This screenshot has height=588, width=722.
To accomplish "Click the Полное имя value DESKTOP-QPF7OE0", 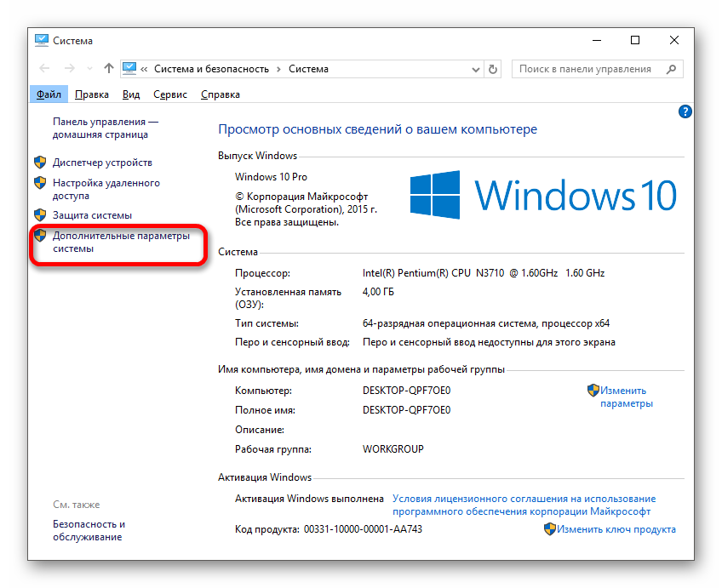I will click(407, 409).
